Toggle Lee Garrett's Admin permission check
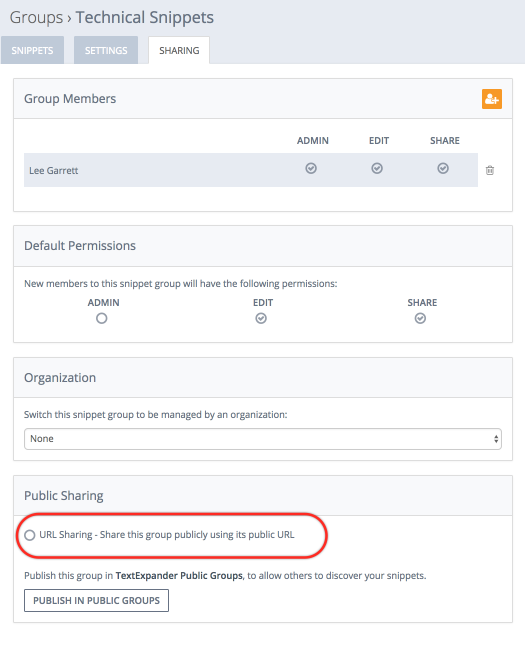 (311, 168)
